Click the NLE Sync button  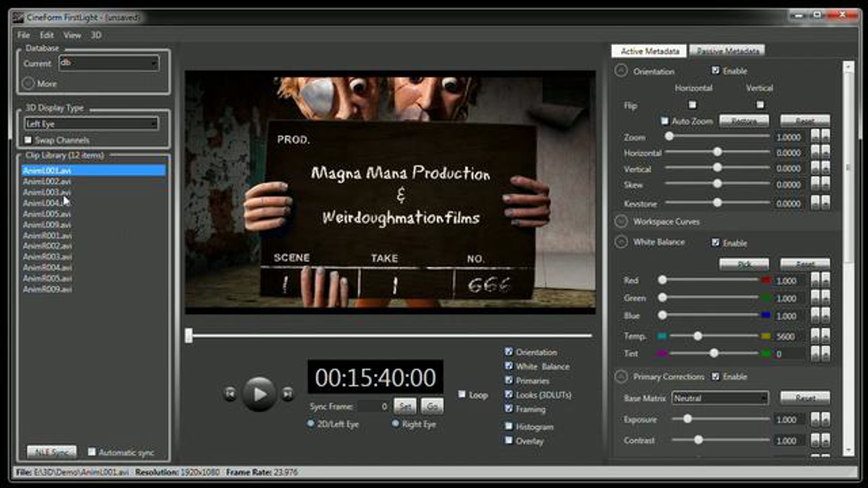[52, 452]
